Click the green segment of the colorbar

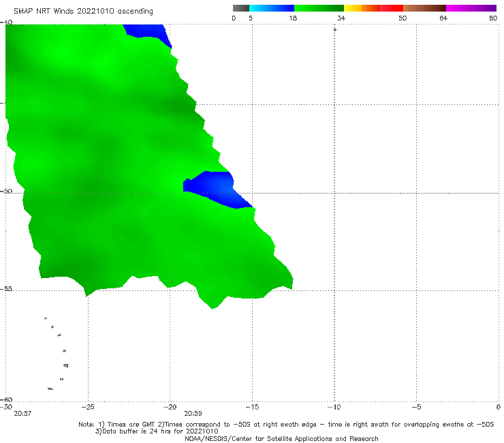click(319, 8)
